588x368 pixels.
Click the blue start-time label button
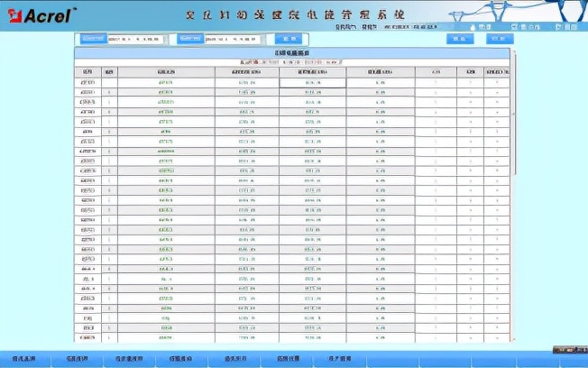(x=94, y=38)
